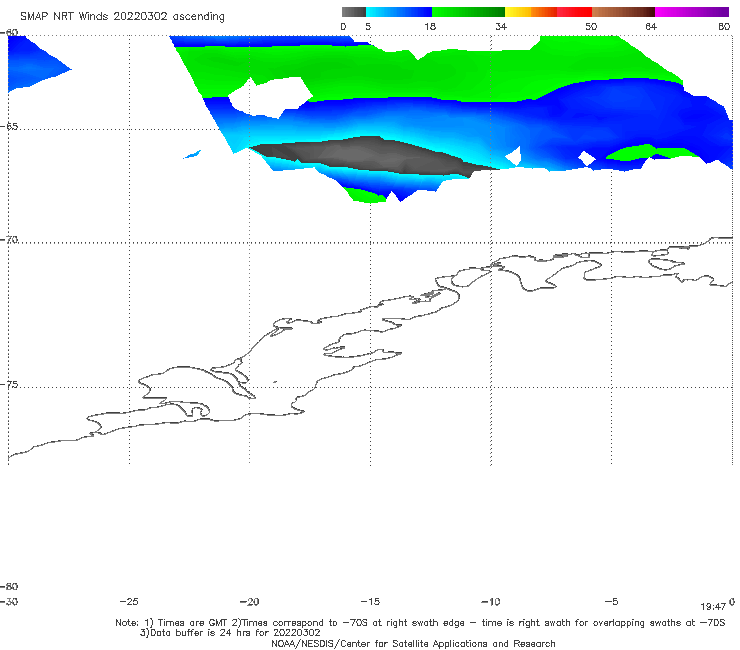This screenshot has width=740, height=650.
Task: Click the color bar label "34"
Action: [x=501, y=26]
